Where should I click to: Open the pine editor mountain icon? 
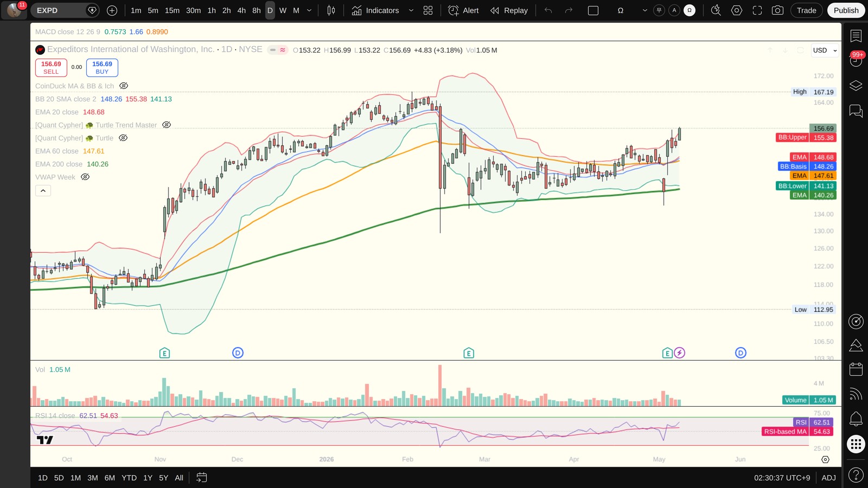(x=856, y=345)
